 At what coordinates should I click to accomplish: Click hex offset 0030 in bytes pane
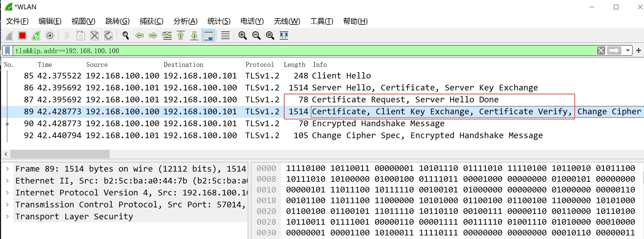(266, 233)
